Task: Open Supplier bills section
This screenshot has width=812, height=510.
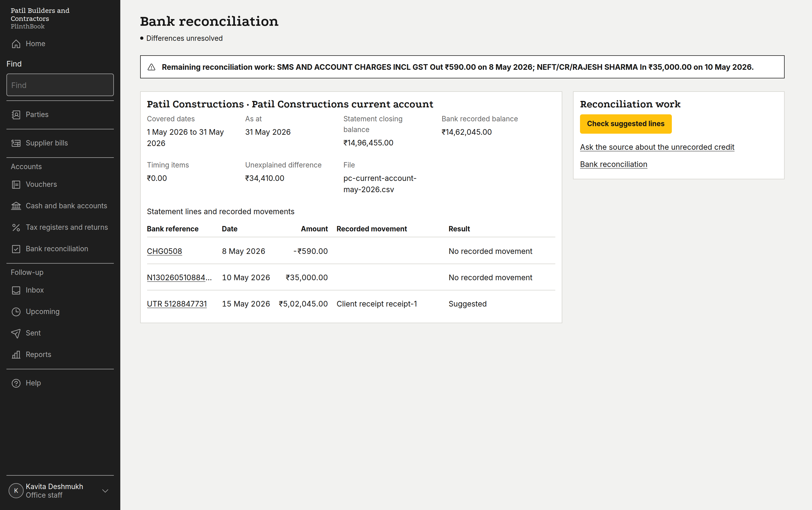Action: (x=47, y=143)
